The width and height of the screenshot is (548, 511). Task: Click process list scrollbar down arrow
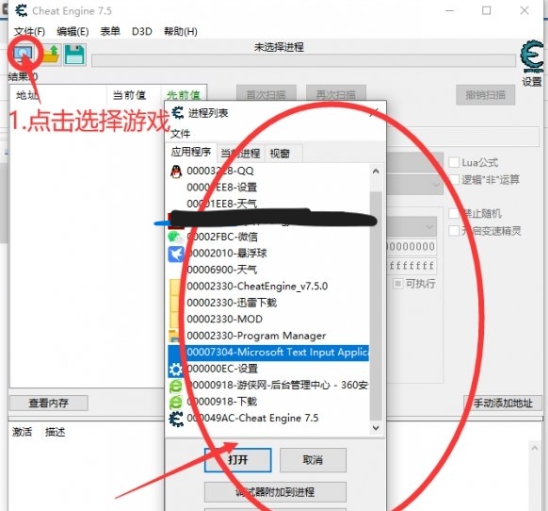(x=376, y=428)
